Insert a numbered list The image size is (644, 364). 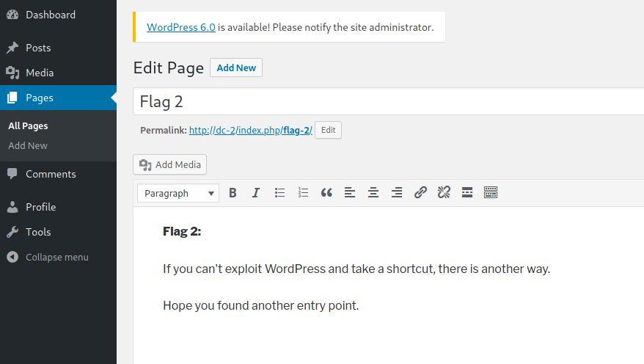(x=303, y=193)
